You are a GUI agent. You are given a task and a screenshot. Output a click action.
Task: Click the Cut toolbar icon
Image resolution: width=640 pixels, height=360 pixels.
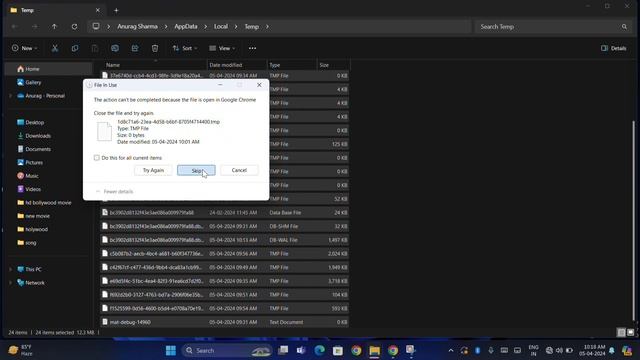coord(55,48)
